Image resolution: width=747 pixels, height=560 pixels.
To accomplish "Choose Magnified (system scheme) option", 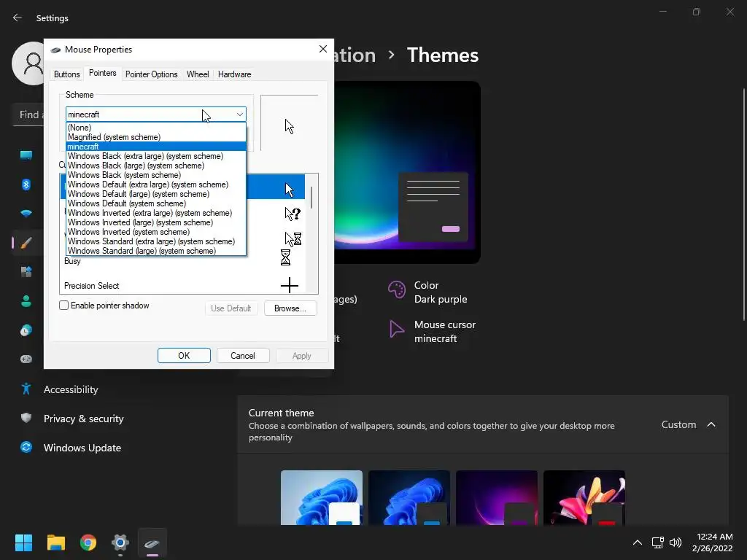I will [x=156, y=137].
